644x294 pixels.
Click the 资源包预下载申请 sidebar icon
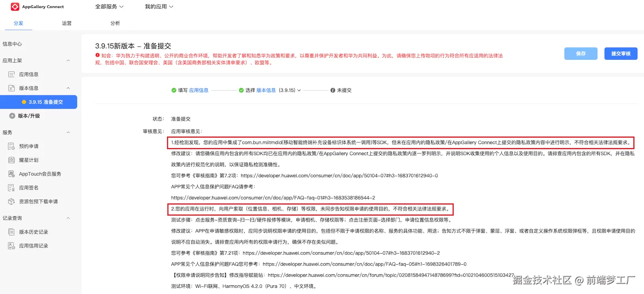point(11,202)
